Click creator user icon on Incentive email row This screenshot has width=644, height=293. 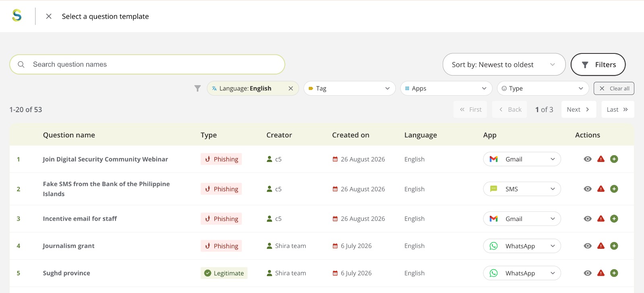[270, 219]
